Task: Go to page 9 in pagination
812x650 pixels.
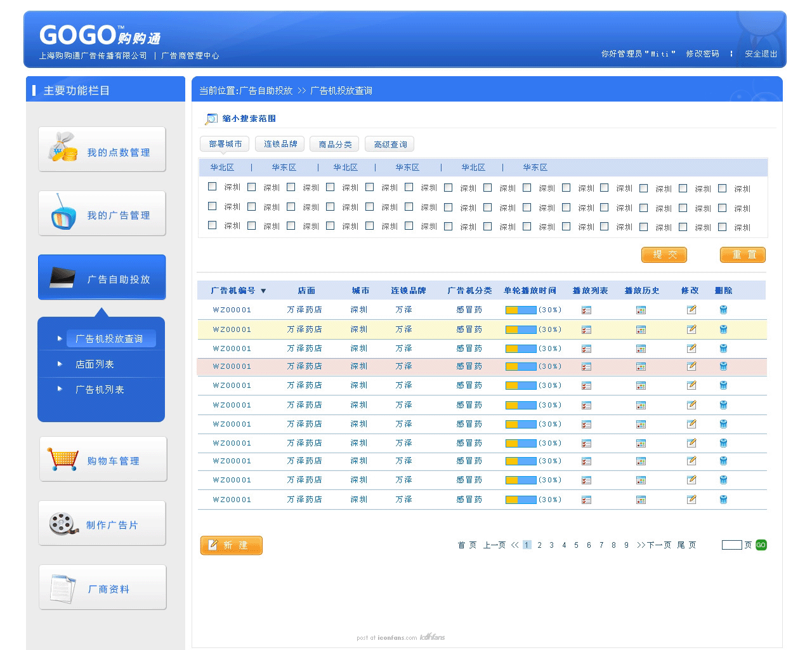Action: pos(626,545)
